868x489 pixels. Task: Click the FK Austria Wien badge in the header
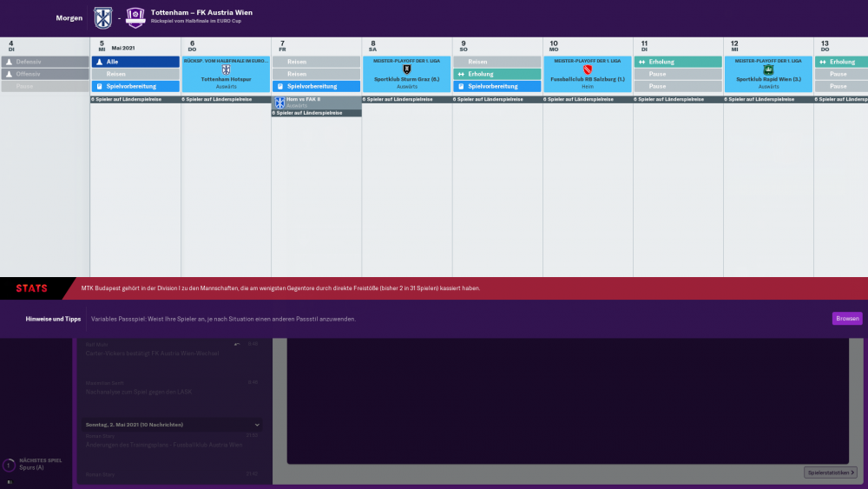tap(135, 17)
